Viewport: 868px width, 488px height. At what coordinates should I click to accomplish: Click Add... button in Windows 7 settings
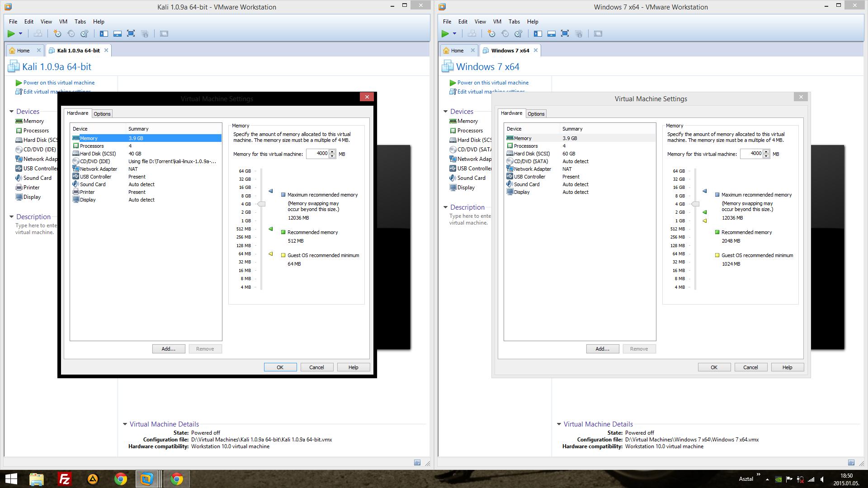pos(602,348)
